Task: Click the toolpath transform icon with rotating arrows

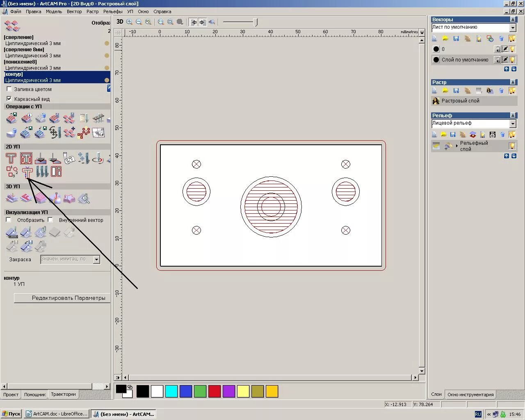Action: click(55, 132)
